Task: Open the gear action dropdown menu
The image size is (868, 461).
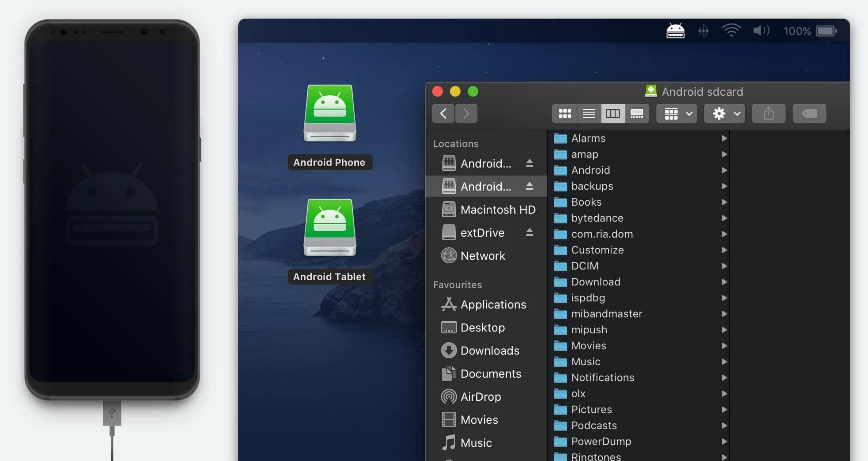Action: coord(725,113)
